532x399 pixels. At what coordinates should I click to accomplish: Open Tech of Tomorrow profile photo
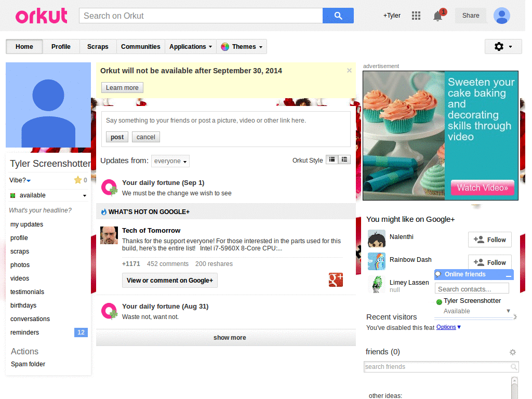tap(109, 235)
